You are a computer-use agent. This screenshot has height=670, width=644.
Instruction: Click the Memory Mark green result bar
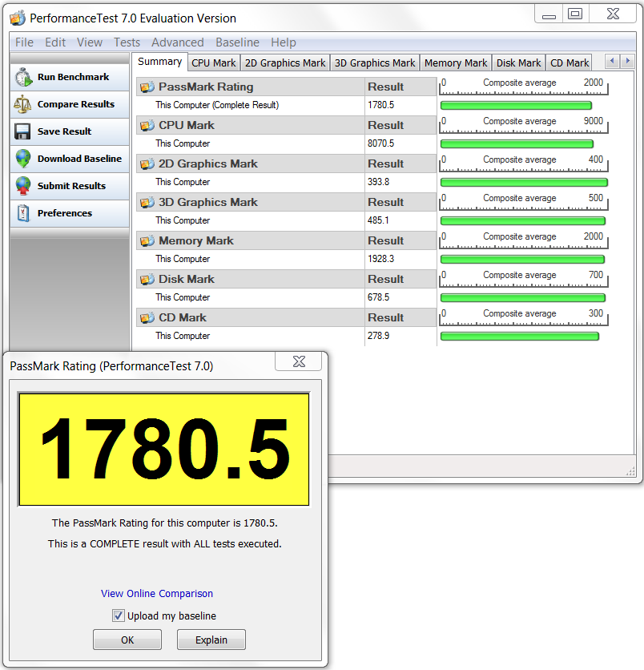coord(522,259)
